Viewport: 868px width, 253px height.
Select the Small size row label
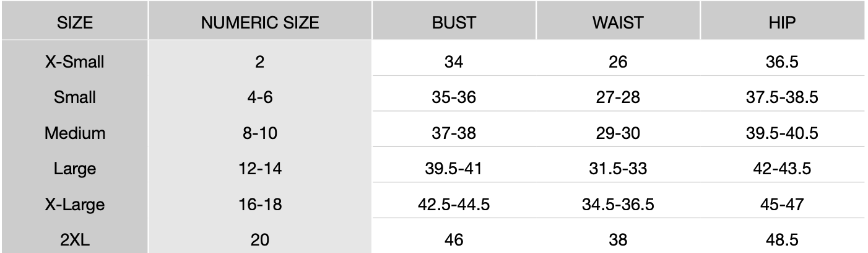[x=74, y=97]
